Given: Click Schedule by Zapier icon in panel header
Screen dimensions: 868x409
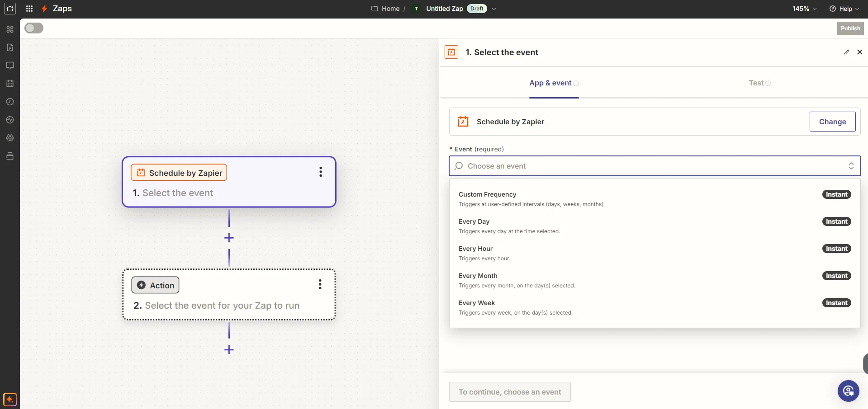Looking at the screenshot, I should pyautogui.click(x=451, y=52).
